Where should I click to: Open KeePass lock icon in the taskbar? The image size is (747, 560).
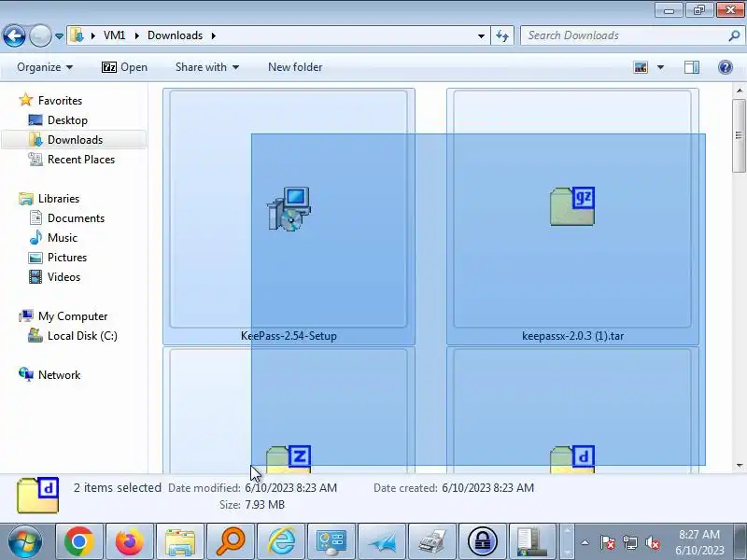pos(483,541)
